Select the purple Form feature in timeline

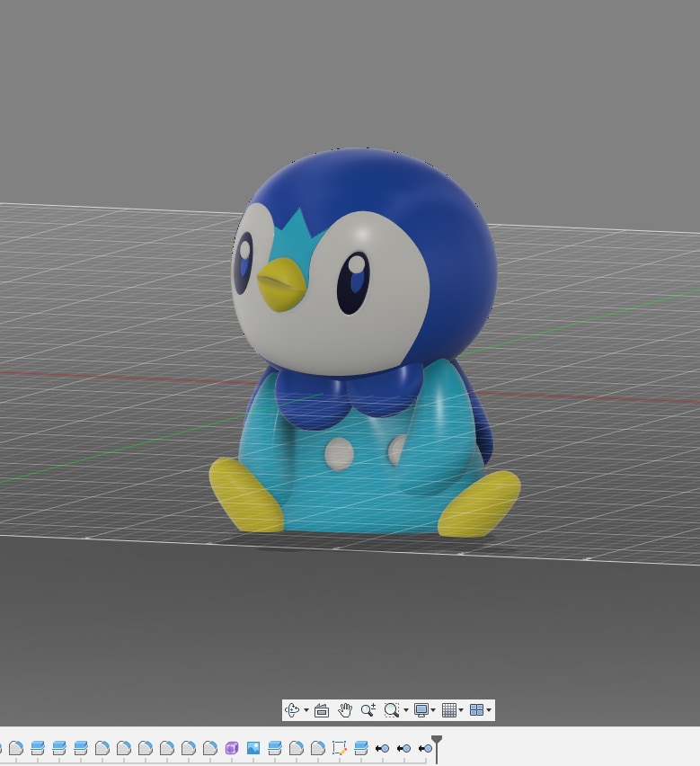point(232,748)
